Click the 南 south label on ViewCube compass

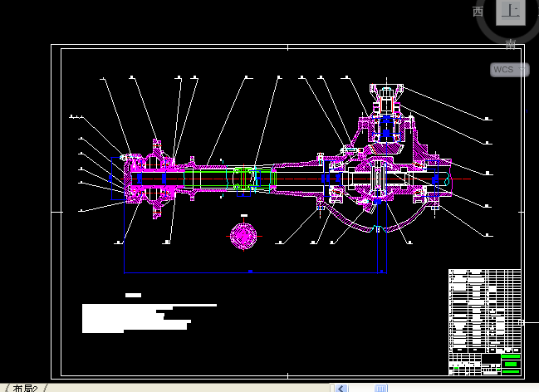tap(511, 44)
